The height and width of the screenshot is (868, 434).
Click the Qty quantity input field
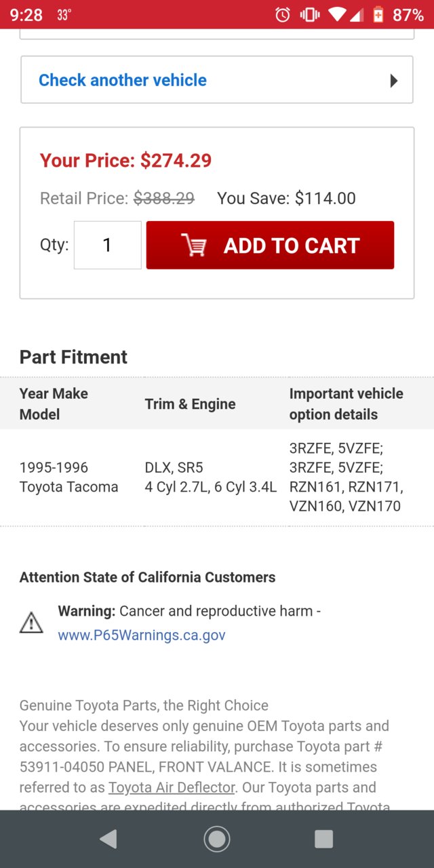tap(107, 245)
